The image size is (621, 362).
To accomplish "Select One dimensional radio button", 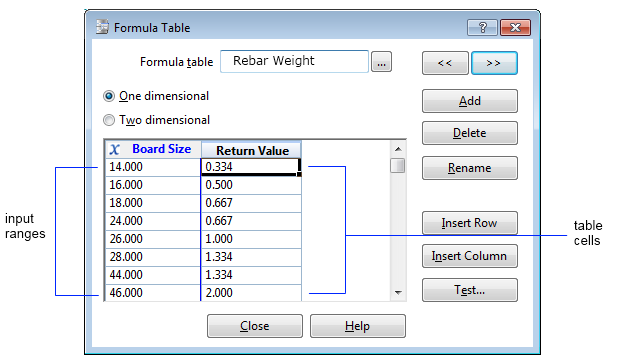I will tap(109, 96).
